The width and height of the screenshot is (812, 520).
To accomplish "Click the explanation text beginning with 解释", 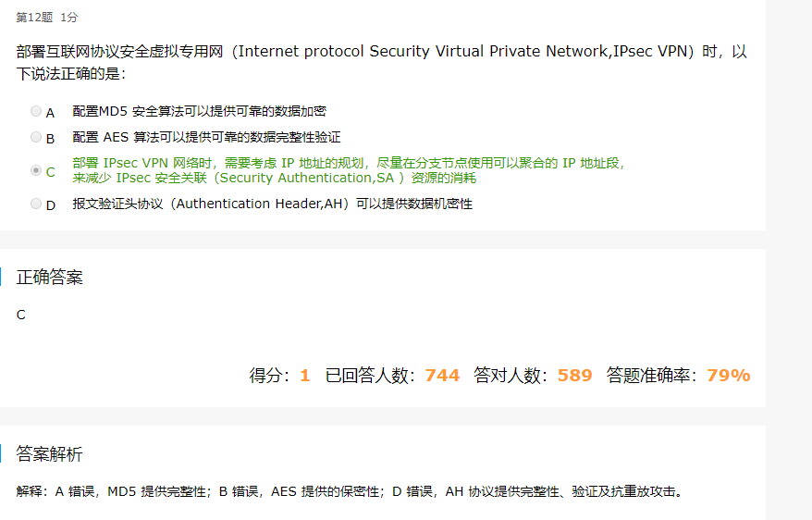I will tap(351, 491).
